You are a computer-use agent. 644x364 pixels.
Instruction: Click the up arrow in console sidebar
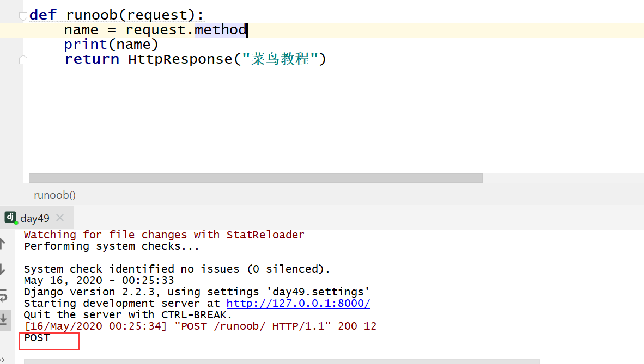3,244
